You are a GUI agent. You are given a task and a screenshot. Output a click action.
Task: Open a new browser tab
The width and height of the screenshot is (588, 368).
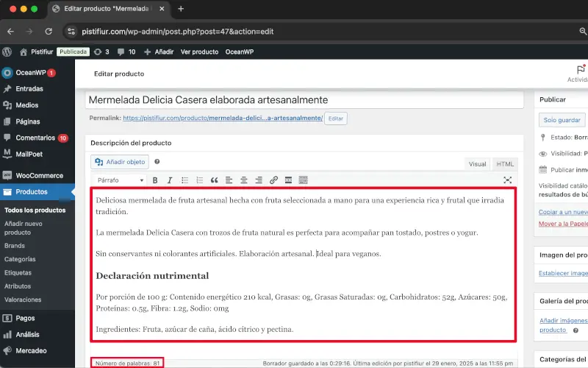pyautogui.click(x=181, y=9)
